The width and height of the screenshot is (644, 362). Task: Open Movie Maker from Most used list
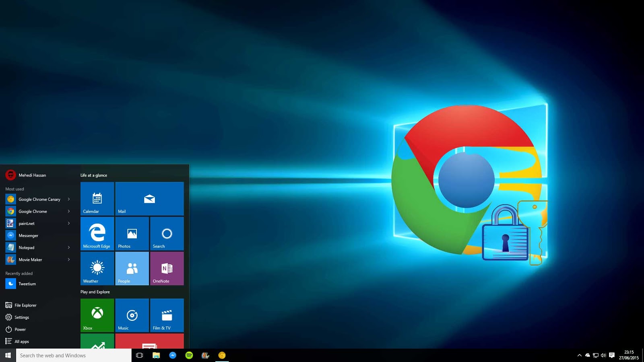tap(38, 259)
